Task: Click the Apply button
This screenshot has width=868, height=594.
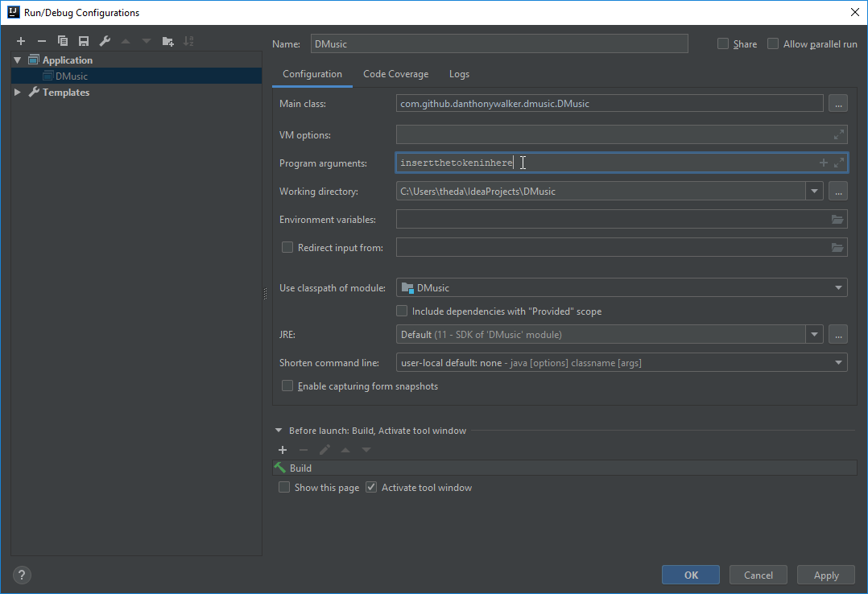Action: [826, 575]
